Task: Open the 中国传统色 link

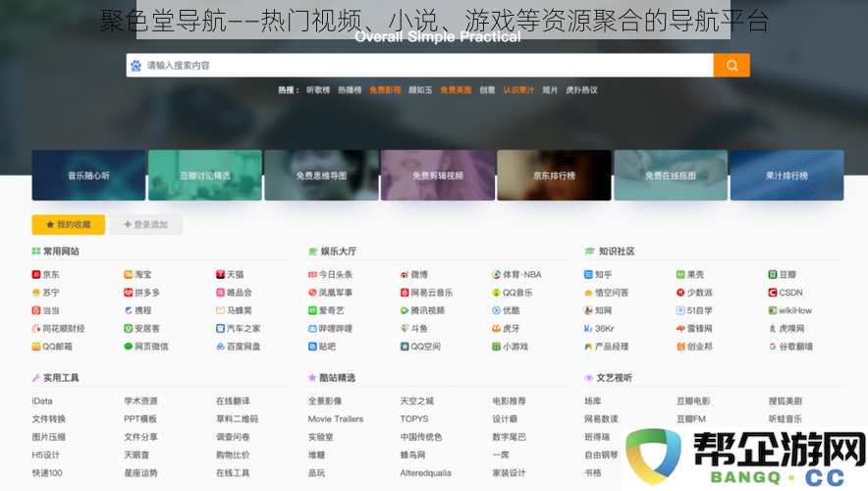Action: 421,437
